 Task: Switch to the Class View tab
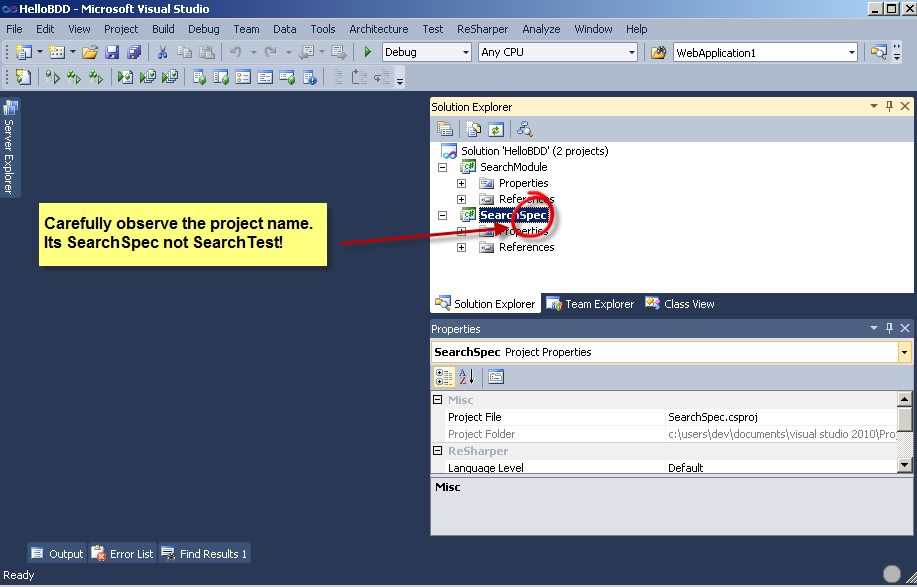coord(680,304)
